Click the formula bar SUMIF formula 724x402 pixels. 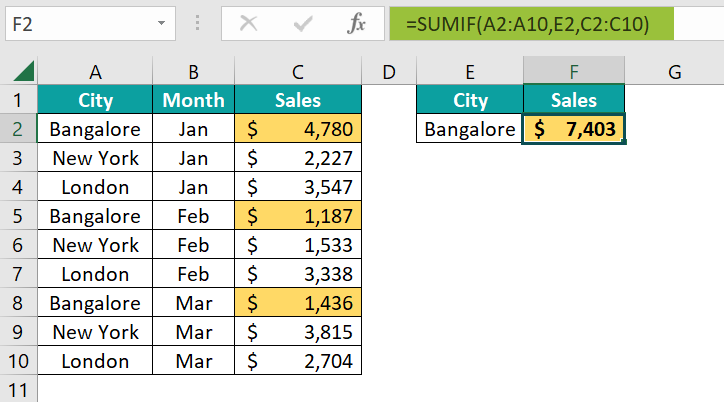[527, 24]
